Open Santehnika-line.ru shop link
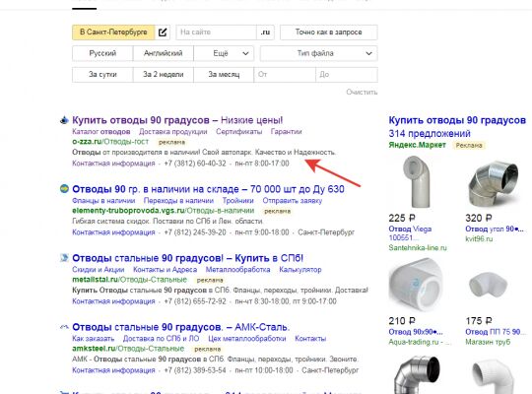 point(418,248)
